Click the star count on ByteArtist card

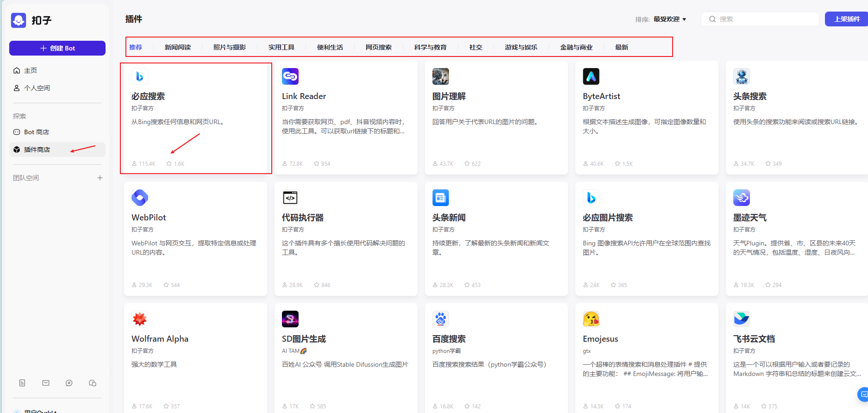coord(624,164)
